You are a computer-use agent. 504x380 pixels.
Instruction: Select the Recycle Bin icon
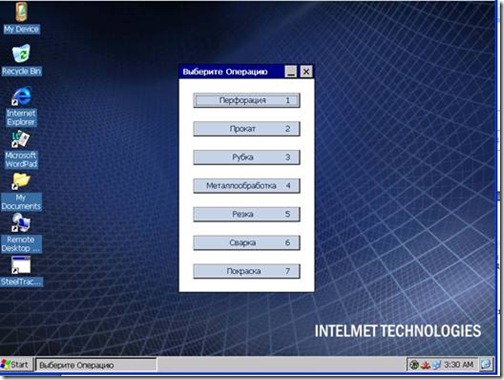point(21,60)
